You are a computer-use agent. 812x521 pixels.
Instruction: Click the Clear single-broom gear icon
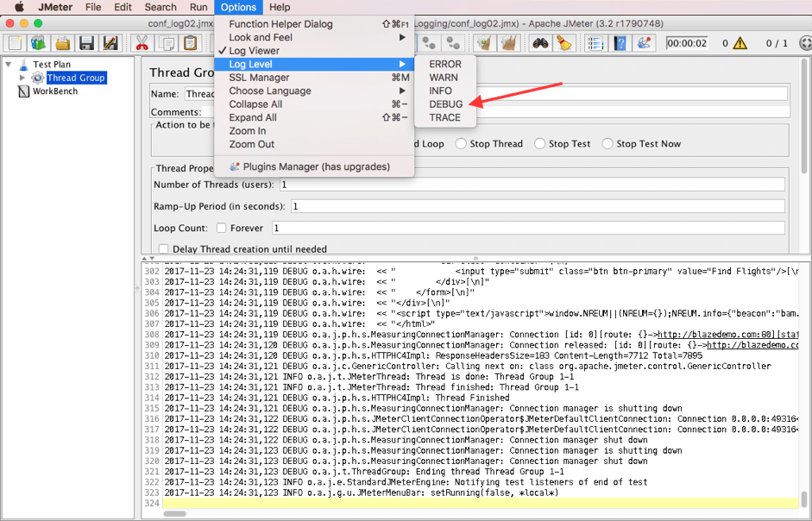click(485, 43)
